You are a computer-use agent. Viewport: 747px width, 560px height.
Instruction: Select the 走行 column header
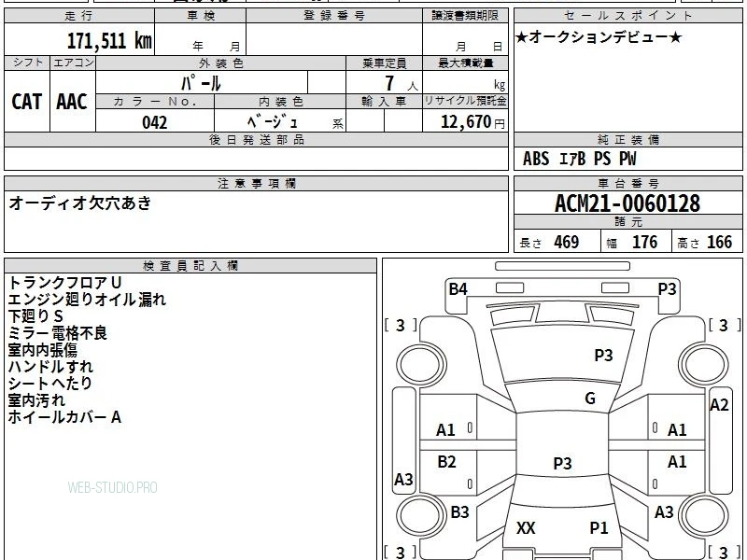pyautogui.click(x=79, y=16)
